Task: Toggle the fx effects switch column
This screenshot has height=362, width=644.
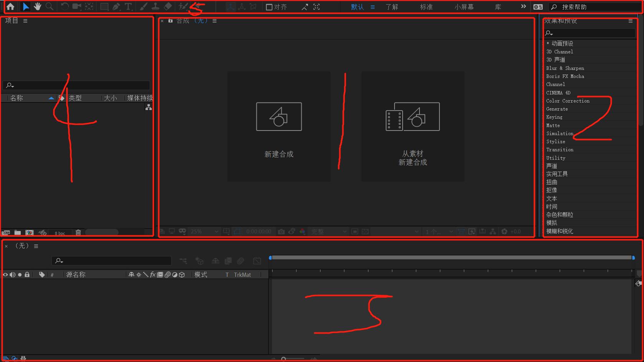Action: click(x=153, y=275)
